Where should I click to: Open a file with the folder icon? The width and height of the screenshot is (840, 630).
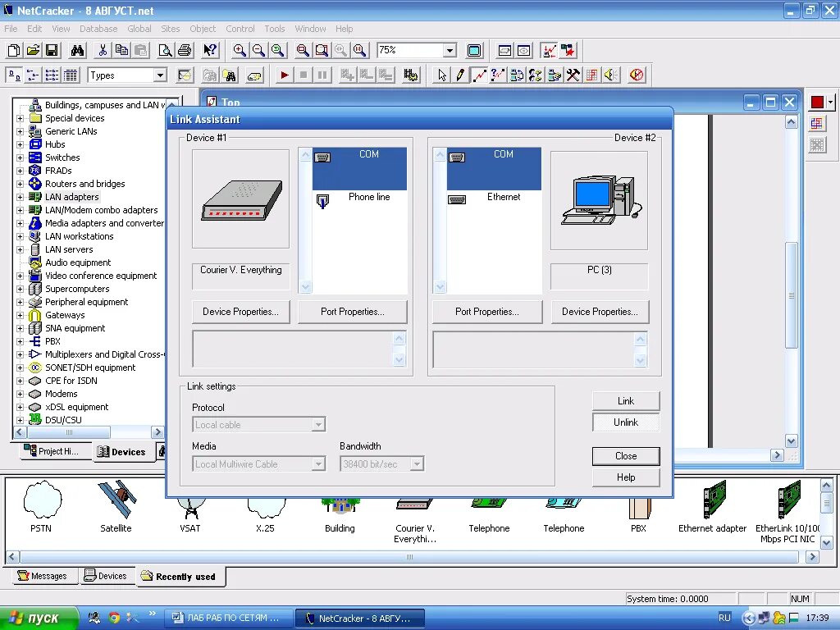click(33, 50)
